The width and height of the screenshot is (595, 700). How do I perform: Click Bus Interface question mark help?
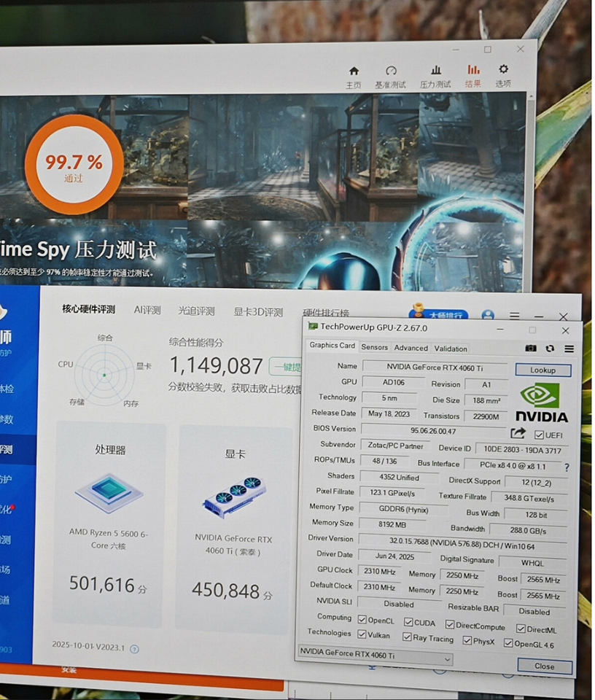click(567, 467)
